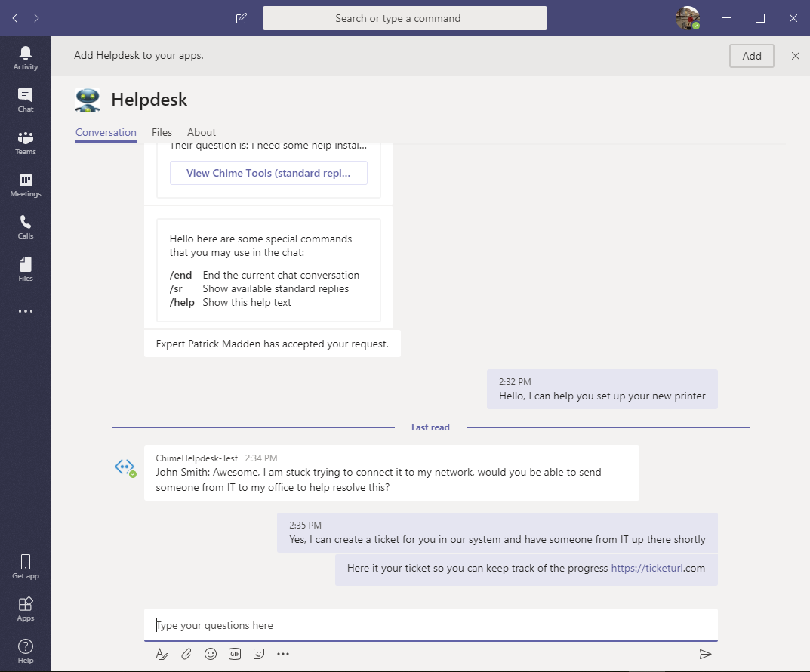Open the user profile avatar
This screenshot has width=810, height=672.
[688, 18]
